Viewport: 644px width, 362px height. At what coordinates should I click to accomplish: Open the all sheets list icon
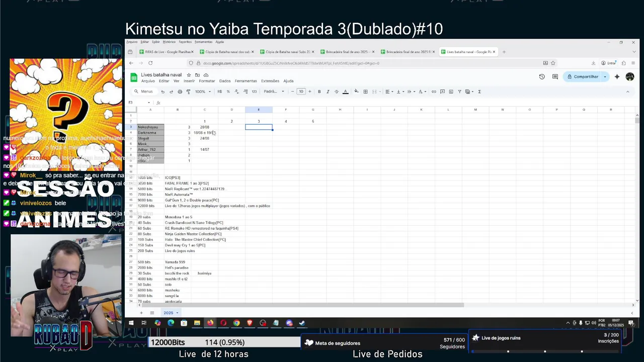152,313
